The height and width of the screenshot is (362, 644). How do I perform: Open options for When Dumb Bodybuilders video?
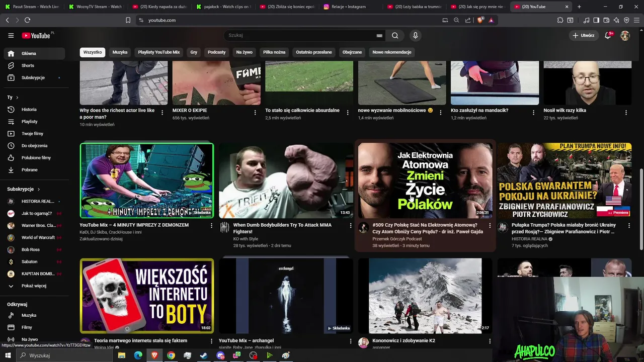tap(351, 226)
